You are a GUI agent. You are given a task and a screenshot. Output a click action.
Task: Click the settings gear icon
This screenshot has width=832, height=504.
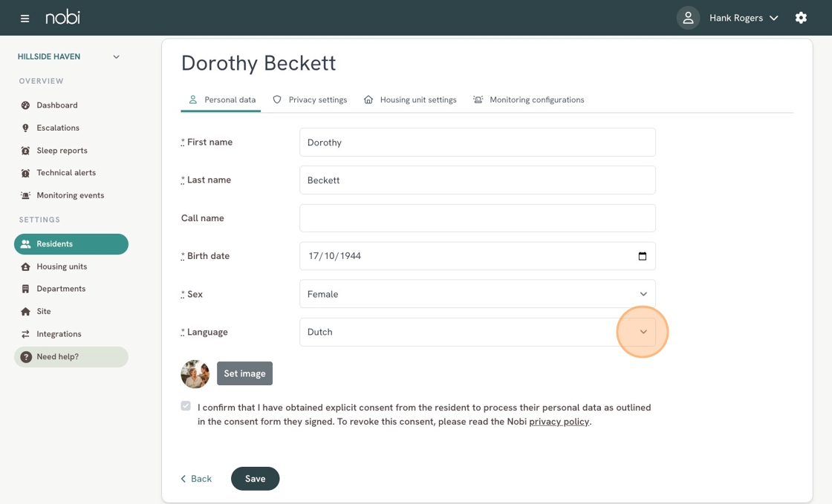coord(801,18)
